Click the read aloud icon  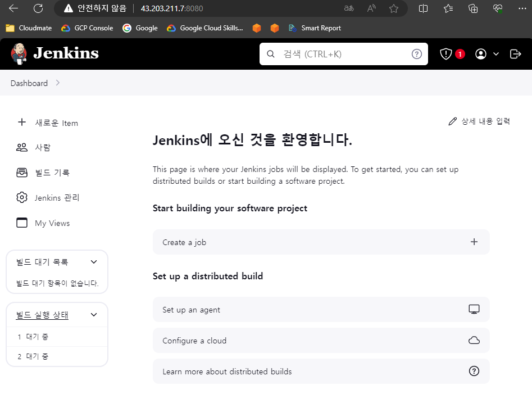371,8
